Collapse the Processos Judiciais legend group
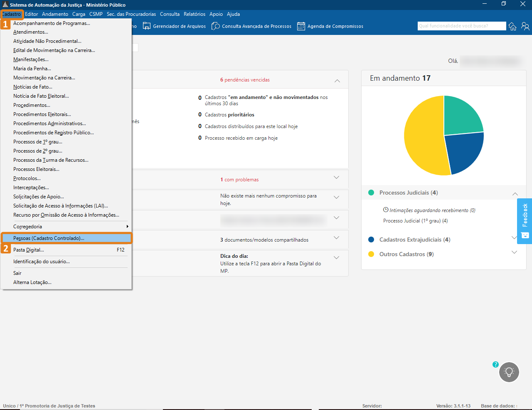Screen dimensions: 532x410 [x=515, y=194]
